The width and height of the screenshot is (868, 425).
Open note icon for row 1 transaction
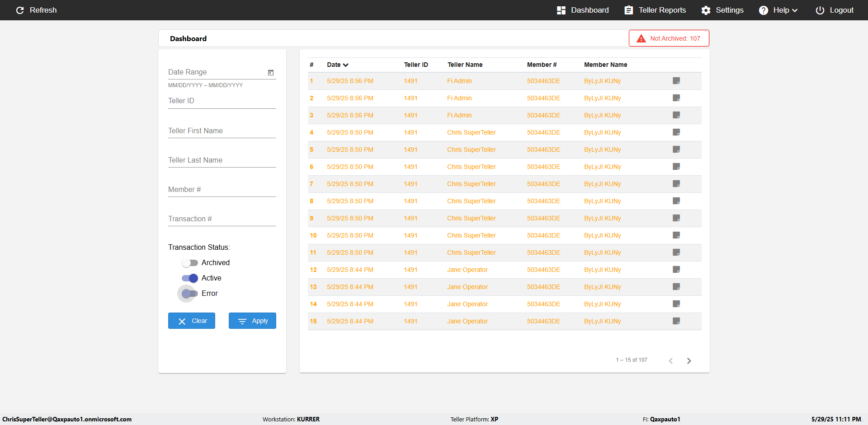676,81
